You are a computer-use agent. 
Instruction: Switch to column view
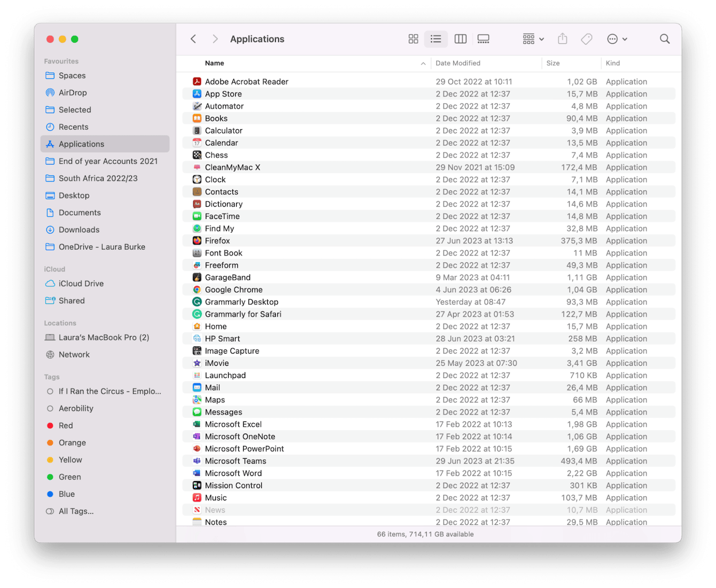click(x=460, y=38)
